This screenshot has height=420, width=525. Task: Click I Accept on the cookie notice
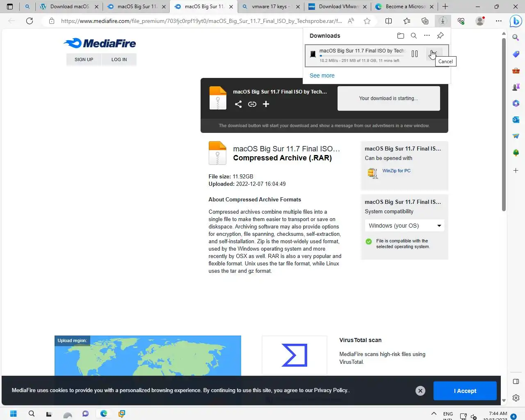(x=465, y=391)
